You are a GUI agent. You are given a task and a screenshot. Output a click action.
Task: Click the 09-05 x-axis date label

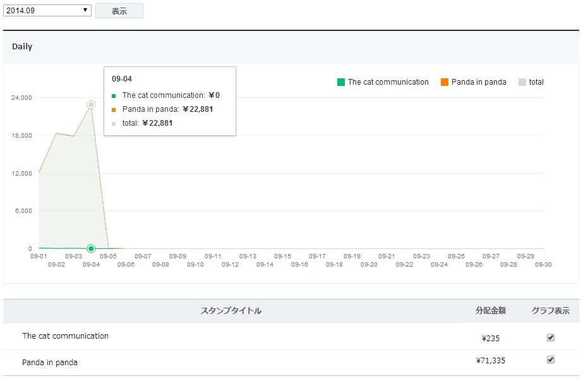[x=109, y=256]
